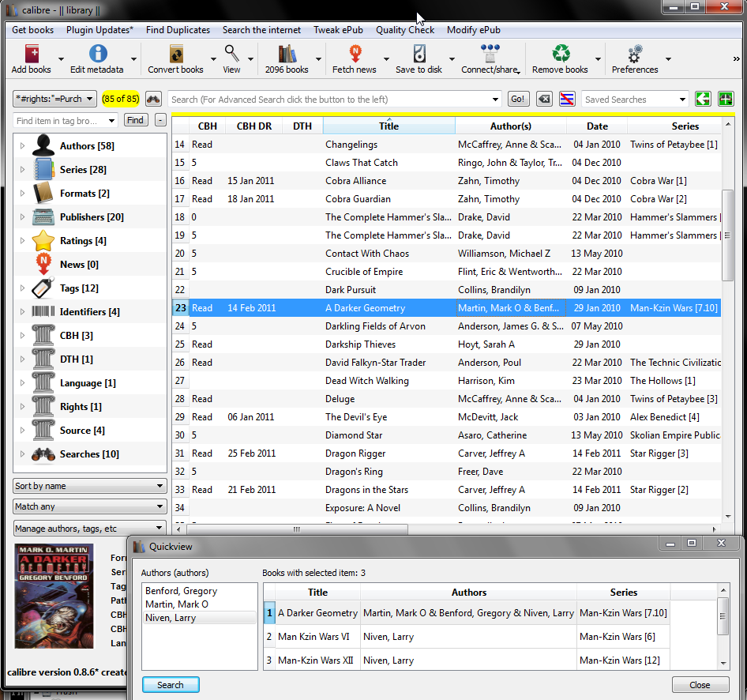
Task: Click the Go! search button
Action: tap(518, 99)
